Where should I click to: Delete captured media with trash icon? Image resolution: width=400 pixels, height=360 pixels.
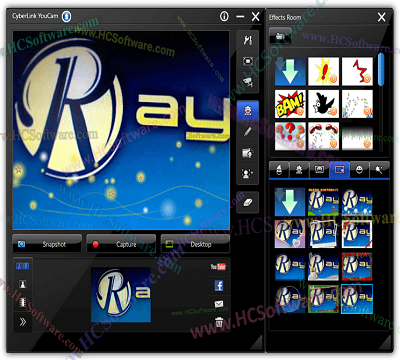coord(219,322)
